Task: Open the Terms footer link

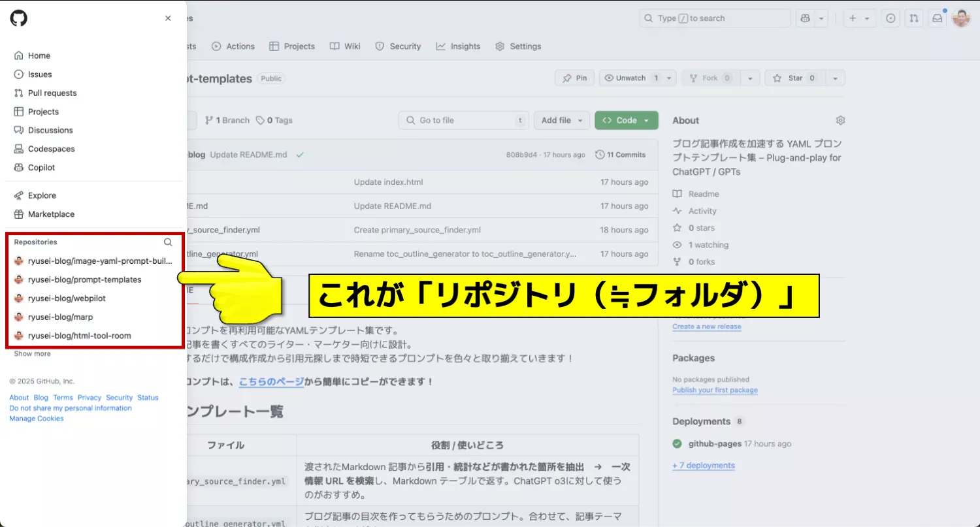Action: (x=63, y=398)
